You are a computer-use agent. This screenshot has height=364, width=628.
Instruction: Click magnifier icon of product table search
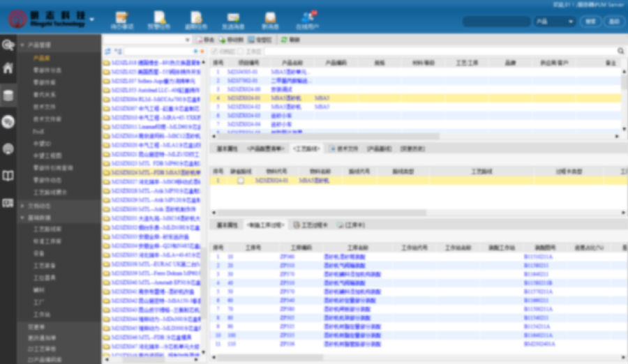620,51
